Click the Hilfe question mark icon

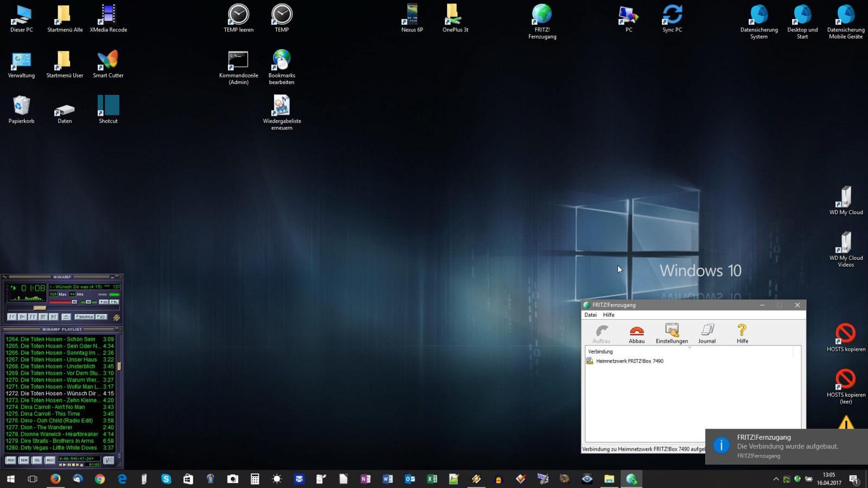pyautogui.click(x=742, y=333)
